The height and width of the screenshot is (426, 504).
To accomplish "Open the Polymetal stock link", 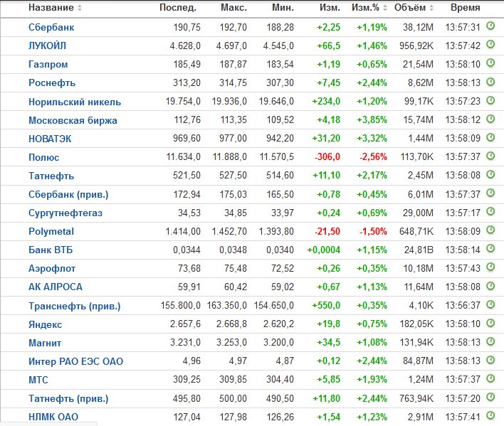I will [x=51, y=231].
